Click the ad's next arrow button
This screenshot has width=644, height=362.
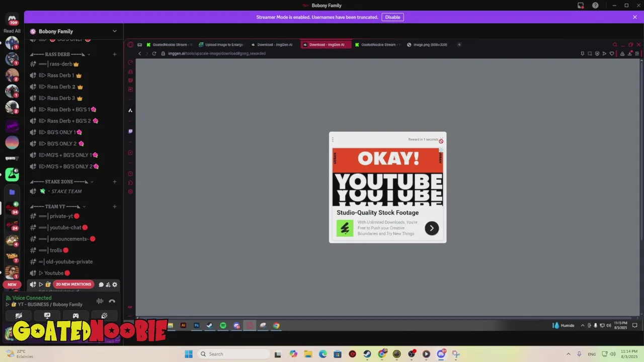point(432,228)
